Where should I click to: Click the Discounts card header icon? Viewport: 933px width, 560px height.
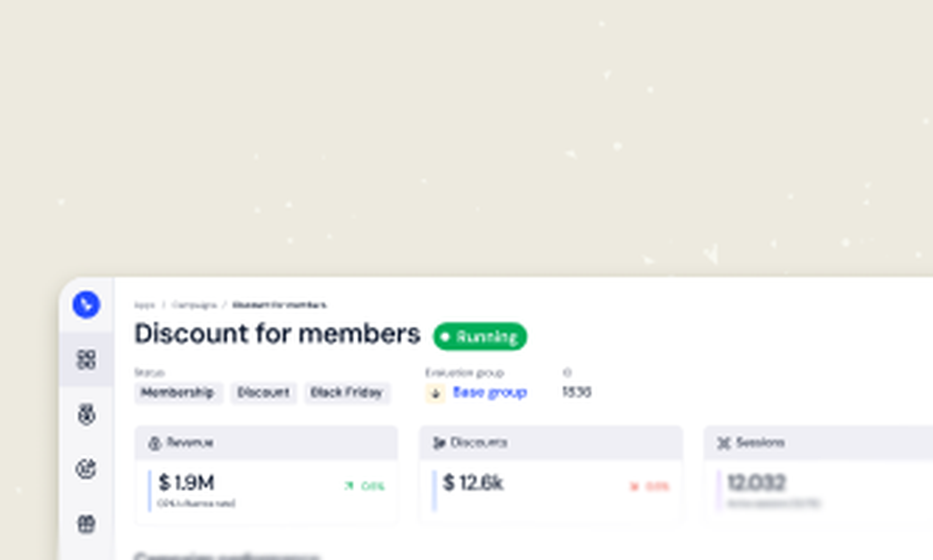(x=439, y=443)
